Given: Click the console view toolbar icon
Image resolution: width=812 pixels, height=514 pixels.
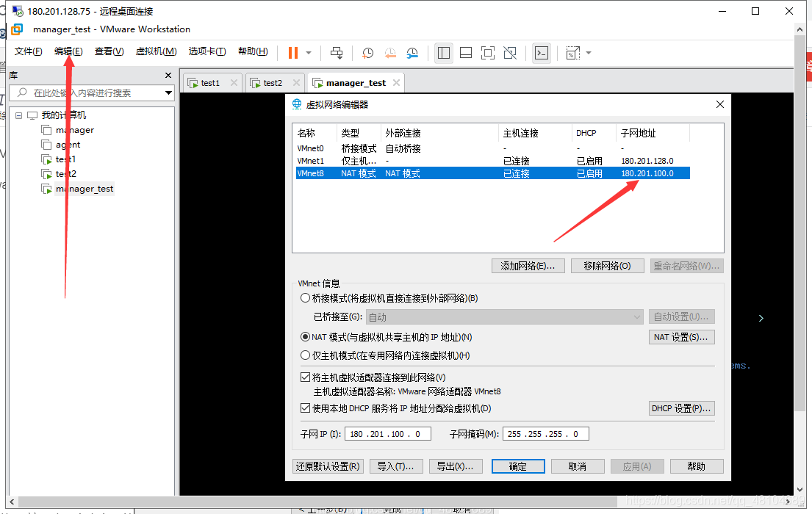Looking at the screenshot, I should (542, 53).
